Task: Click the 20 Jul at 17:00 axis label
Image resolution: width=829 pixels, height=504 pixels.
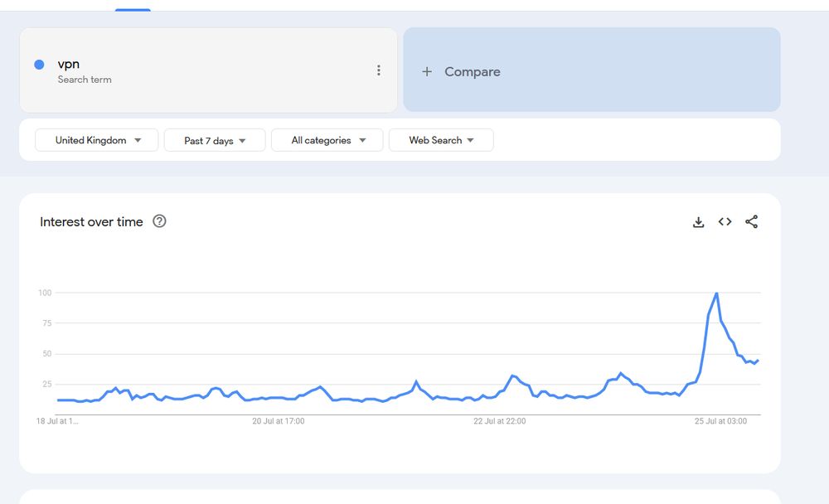Action: coord(278,421)
